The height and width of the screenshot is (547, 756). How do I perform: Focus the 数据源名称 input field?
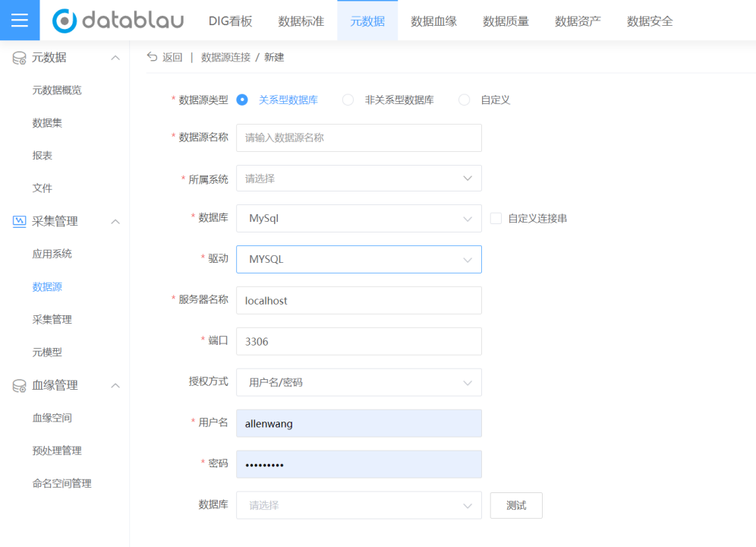[359, 138]
